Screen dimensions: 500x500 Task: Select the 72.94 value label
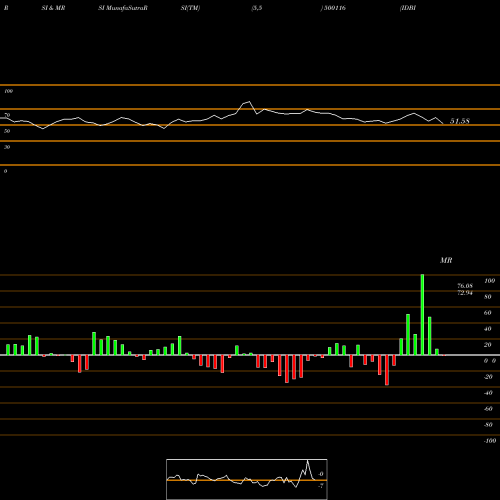(x=465, y=293)
